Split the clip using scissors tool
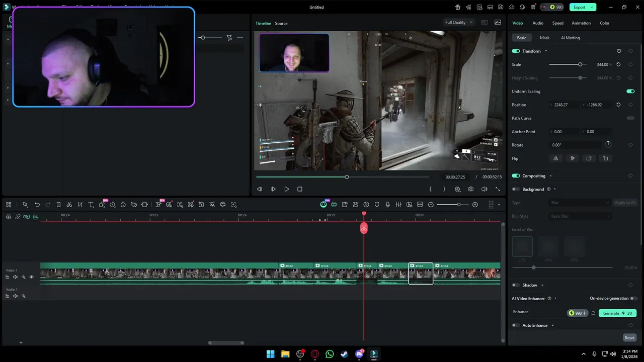Viewport: 644px width, 362px height. [69, 205]
